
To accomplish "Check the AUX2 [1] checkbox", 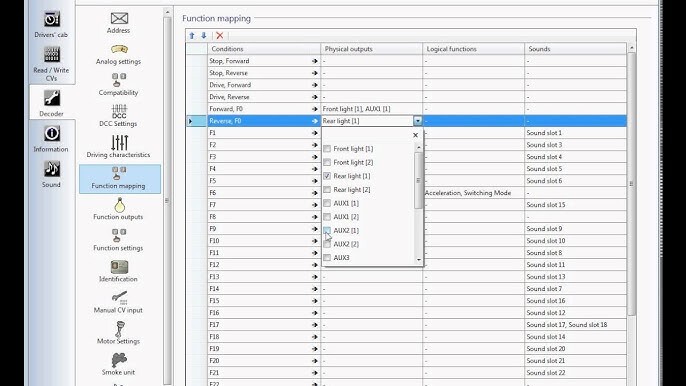I will (x=327, y=230).
